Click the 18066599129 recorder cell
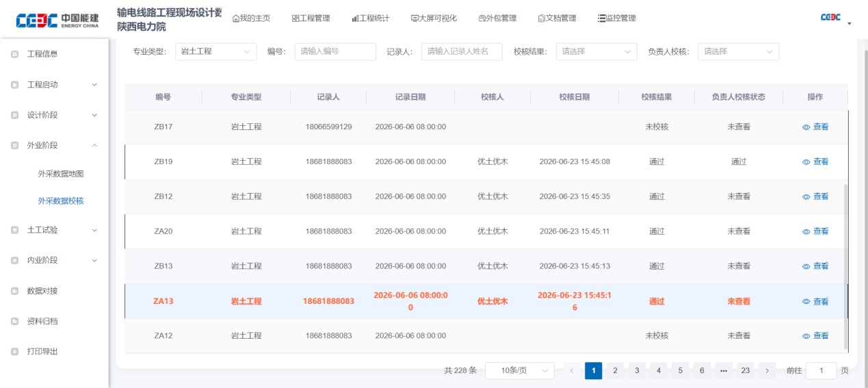Screen dimensions: 868x388 [328, 127]
